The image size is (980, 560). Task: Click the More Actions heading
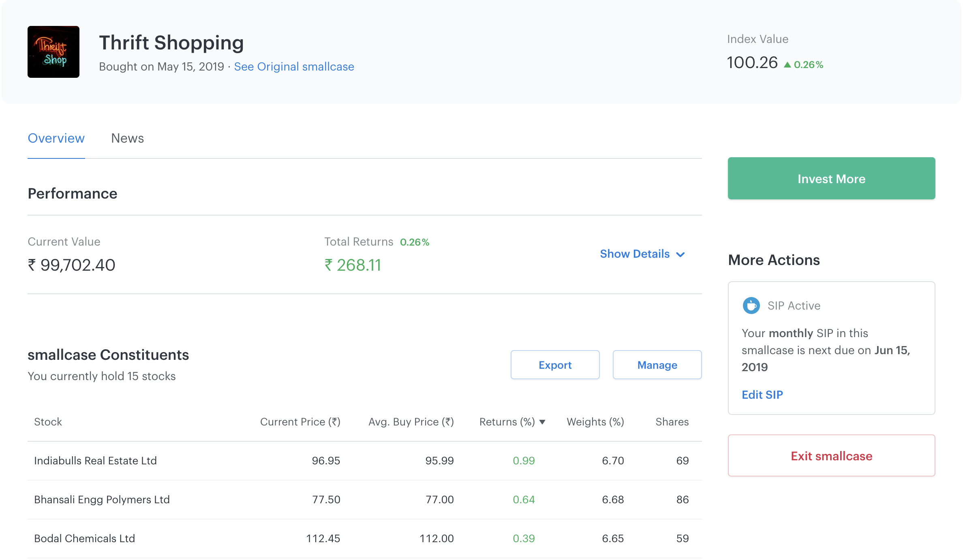point(774,260)
